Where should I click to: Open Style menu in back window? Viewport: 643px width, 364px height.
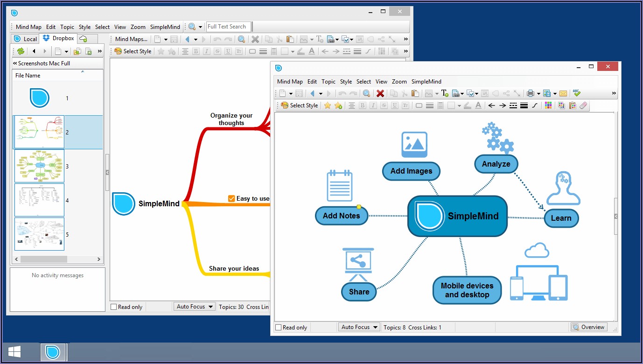[85, 27]
